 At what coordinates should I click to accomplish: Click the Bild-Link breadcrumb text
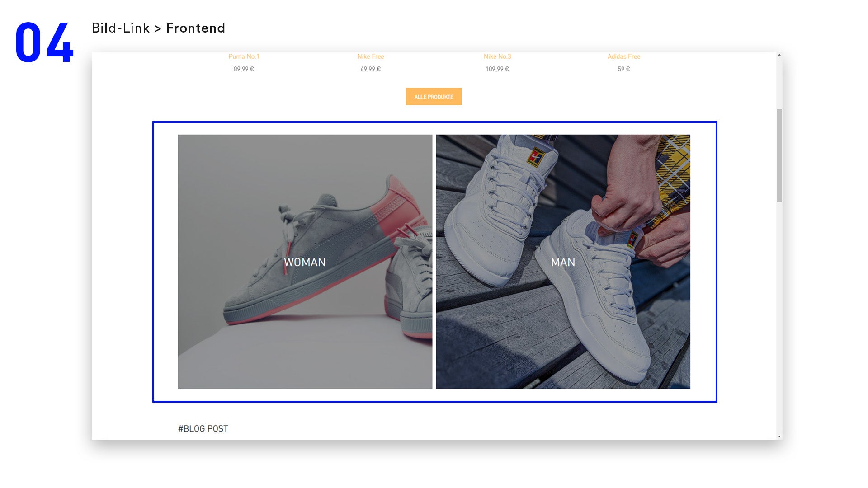click(x=121, y=28)
